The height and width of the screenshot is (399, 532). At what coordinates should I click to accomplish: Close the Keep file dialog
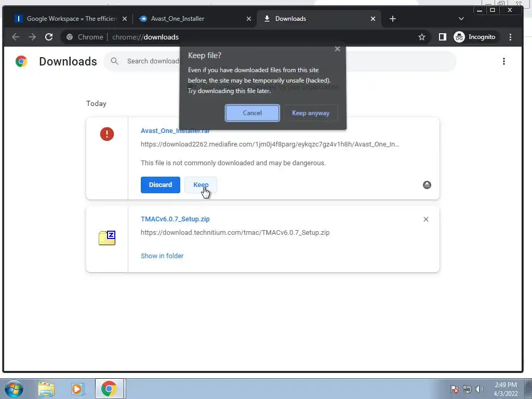337,49
